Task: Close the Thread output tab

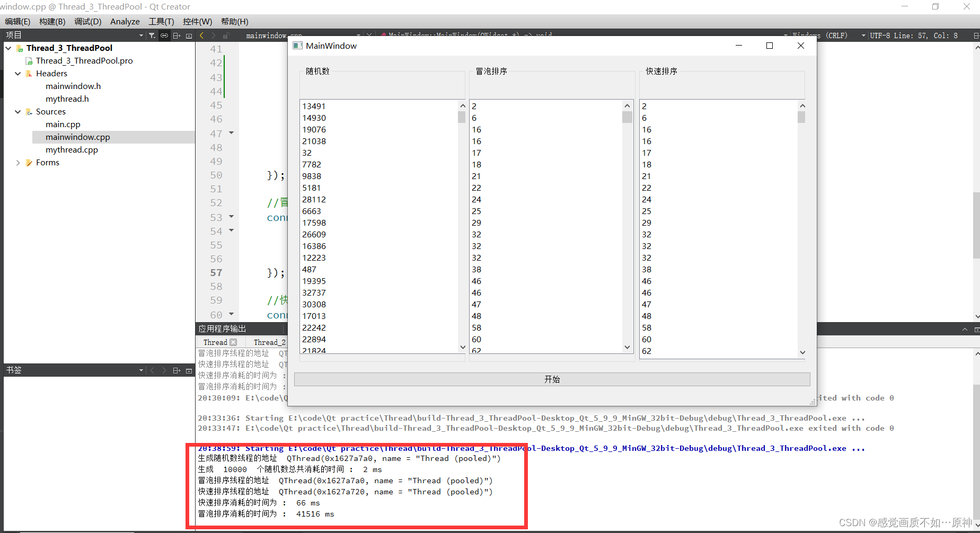Action: (x=234, y=342)
